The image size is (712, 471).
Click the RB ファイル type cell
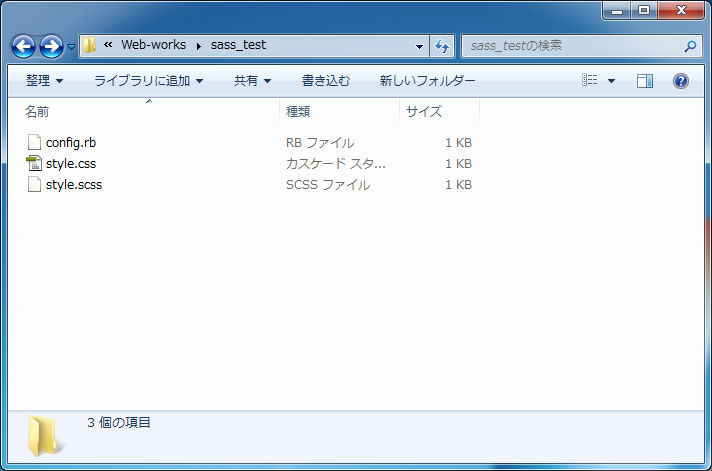coord(320,143)
